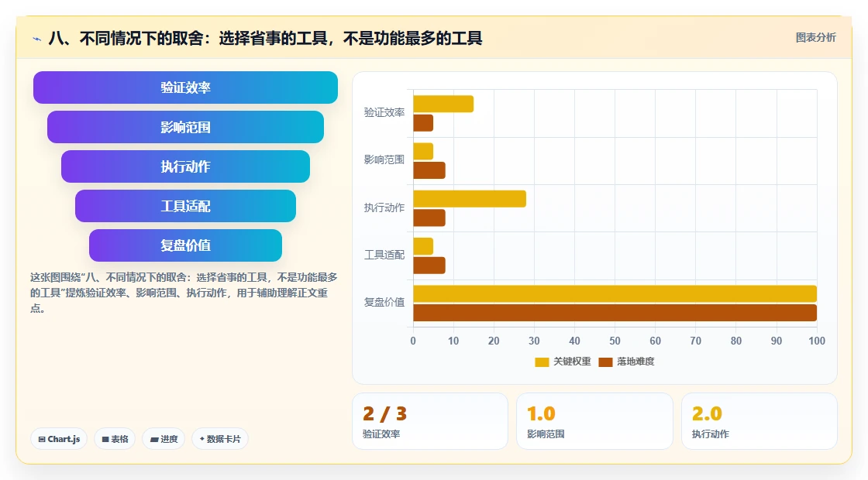868x480 pixels.
Task: Click the yellow 执行动作 chart bar
Action: pyautogui.click(x=470, y=199)
